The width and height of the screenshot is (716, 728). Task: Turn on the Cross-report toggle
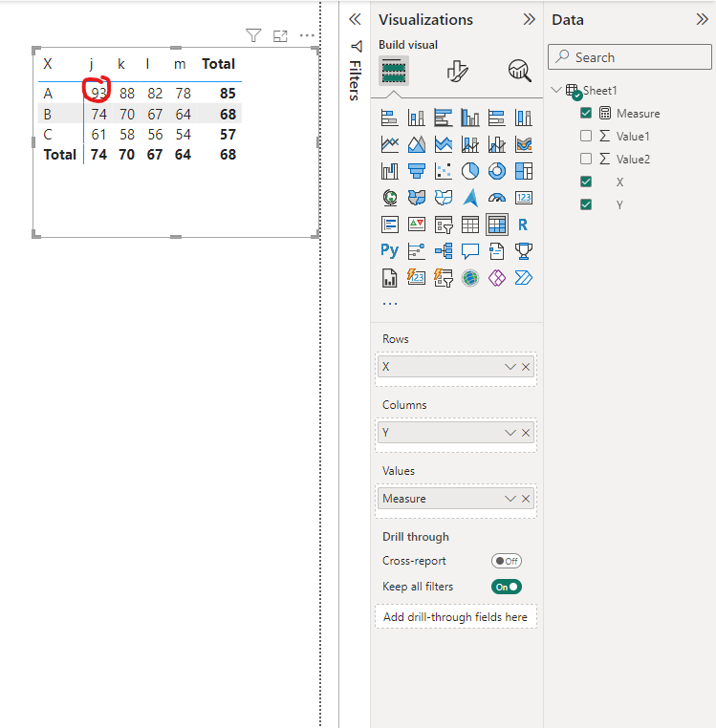point(507,561)
